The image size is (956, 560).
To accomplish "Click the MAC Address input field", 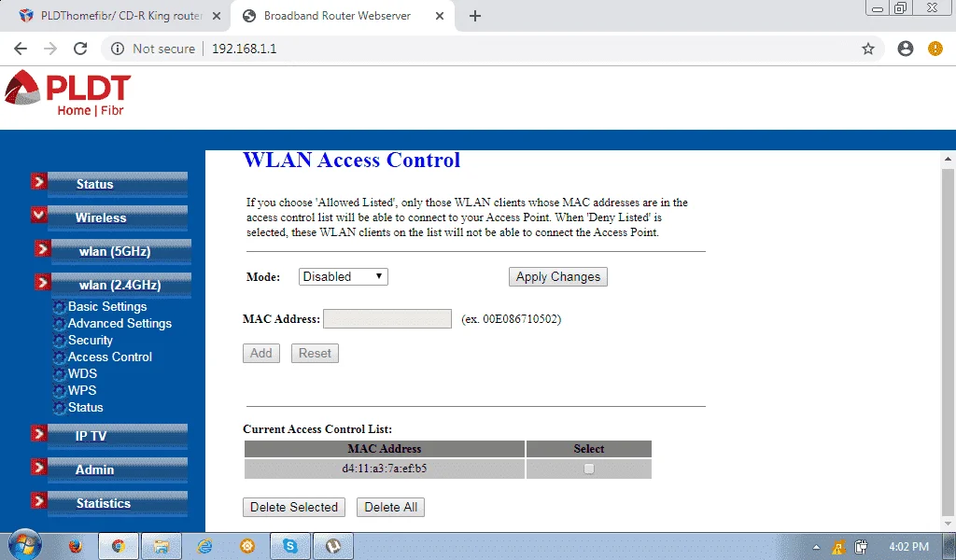I will [387, 318].
